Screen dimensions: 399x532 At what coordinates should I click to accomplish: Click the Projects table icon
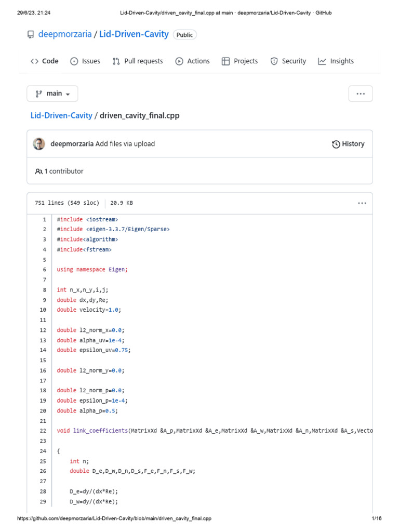coord(225,61)
